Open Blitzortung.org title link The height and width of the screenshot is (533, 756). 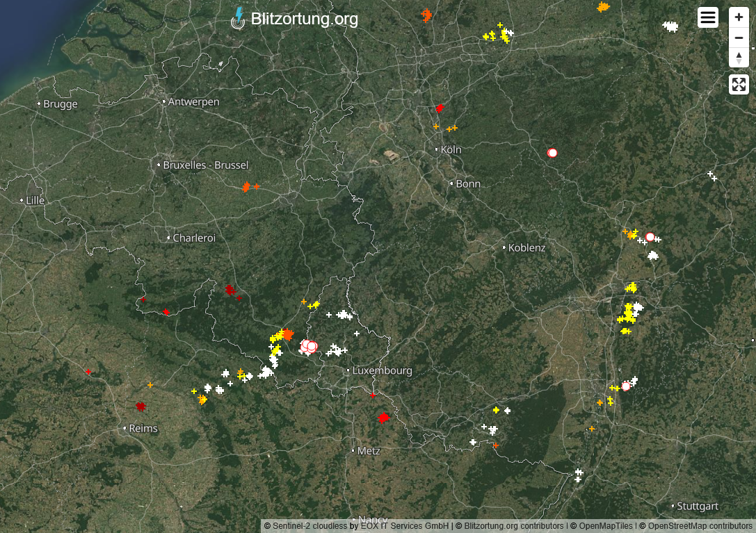pos(304,19)
